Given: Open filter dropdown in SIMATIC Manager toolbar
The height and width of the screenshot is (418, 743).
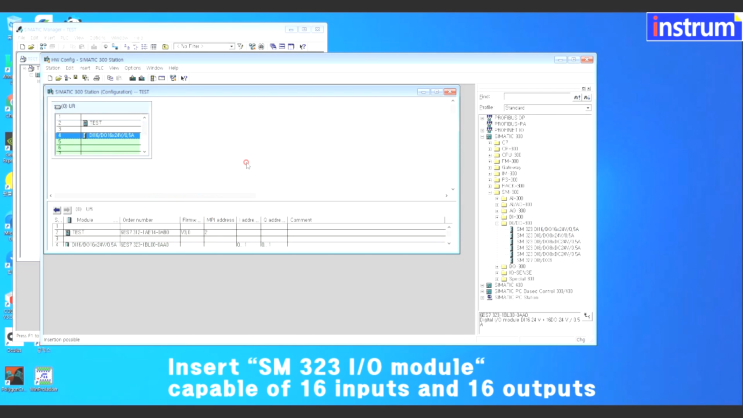Looking at the screenshot, I should (x=231, y=46).
